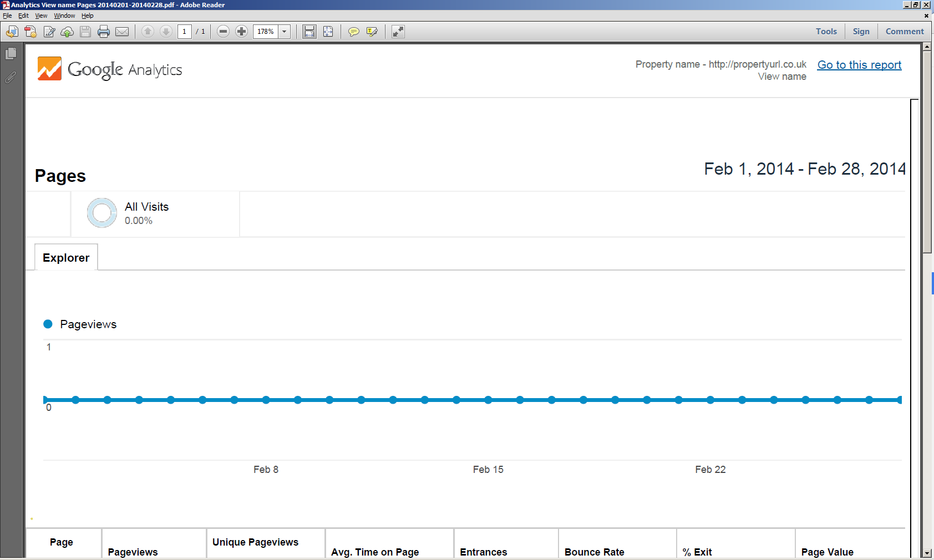Open the File menu

click(x=7, y=16)
